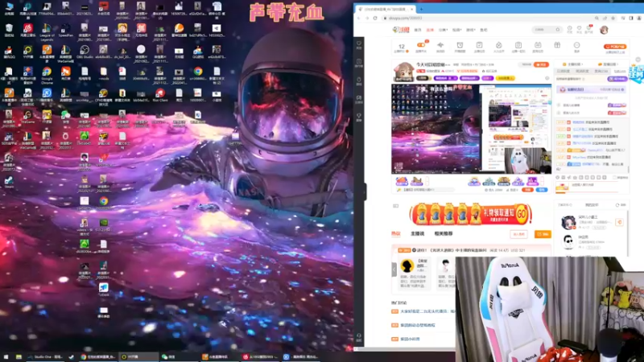The height and width of the screenshot is (362, 644).
Task: Bookmark the page with the star icon
Action: (x=613, y=18)
